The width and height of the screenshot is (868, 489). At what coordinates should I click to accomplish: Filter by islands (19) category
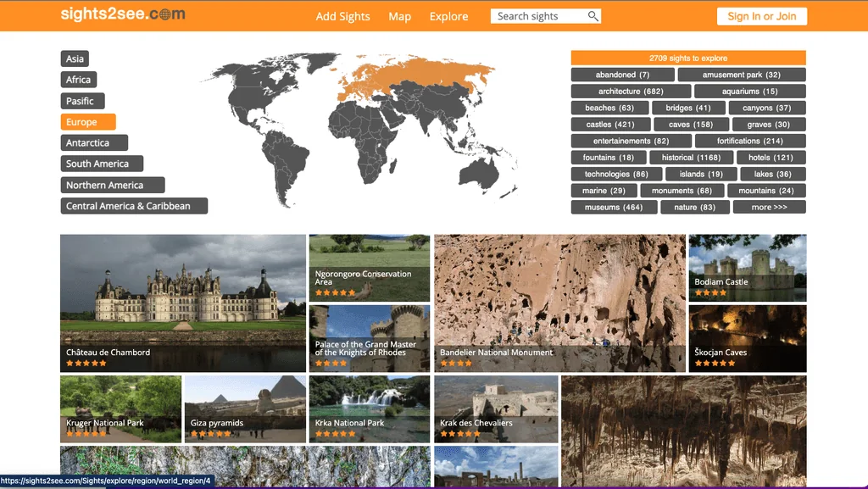(701, 175)
